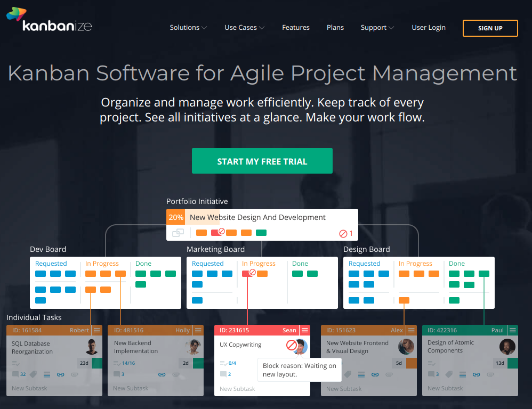Click the 13d duration badge on Paul's card
The image size is (532, 409).
click(x=500, y=363)
